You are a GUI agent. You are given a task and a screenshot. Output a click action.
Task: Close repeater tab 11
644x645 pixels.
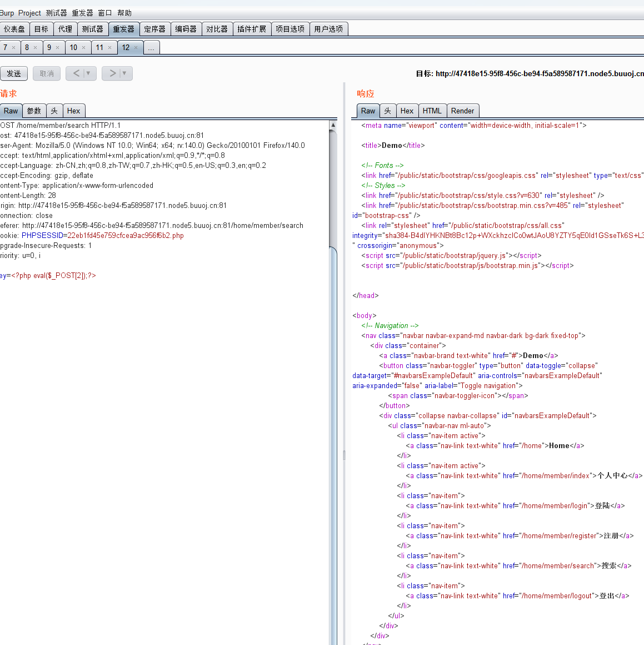tap(109, 48)
